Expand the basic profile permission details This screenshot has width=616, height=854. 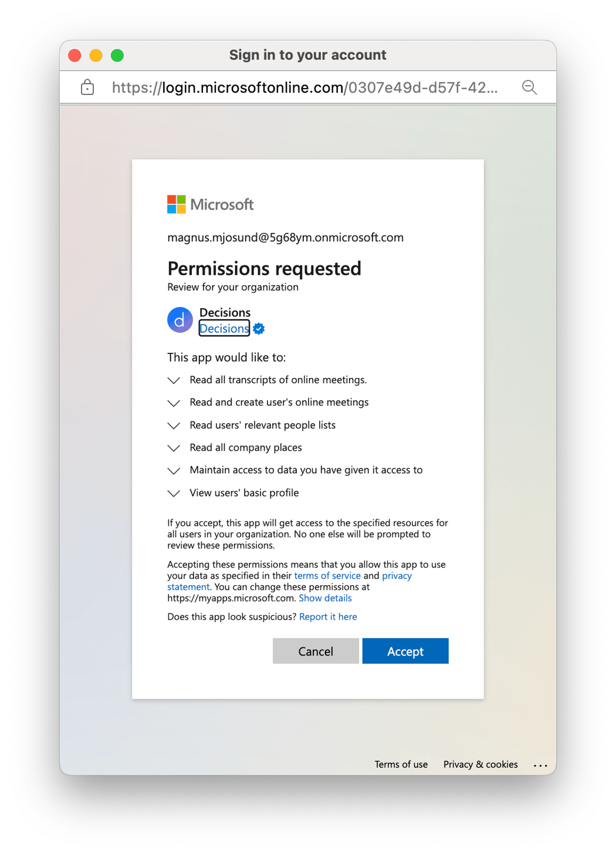173,493
